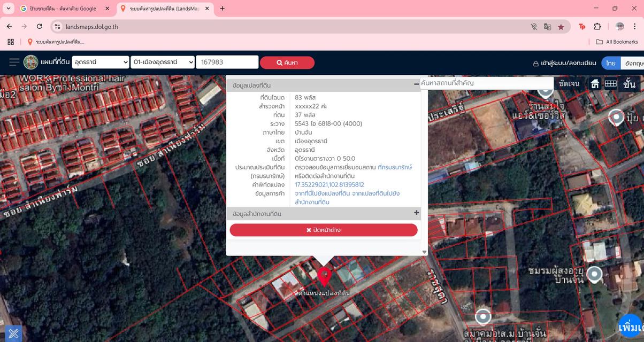The width and height of the screenshot is (644, 342).
Task: Open the อุดรธานี province dropdown
Action: [x=100, y=63]
